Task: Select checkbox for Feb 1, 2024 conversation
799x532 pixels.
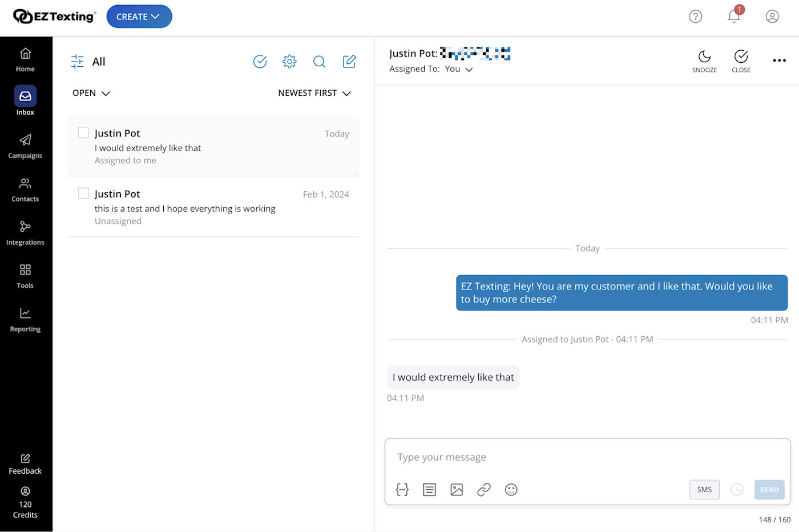Action: [x=83, y=193]
